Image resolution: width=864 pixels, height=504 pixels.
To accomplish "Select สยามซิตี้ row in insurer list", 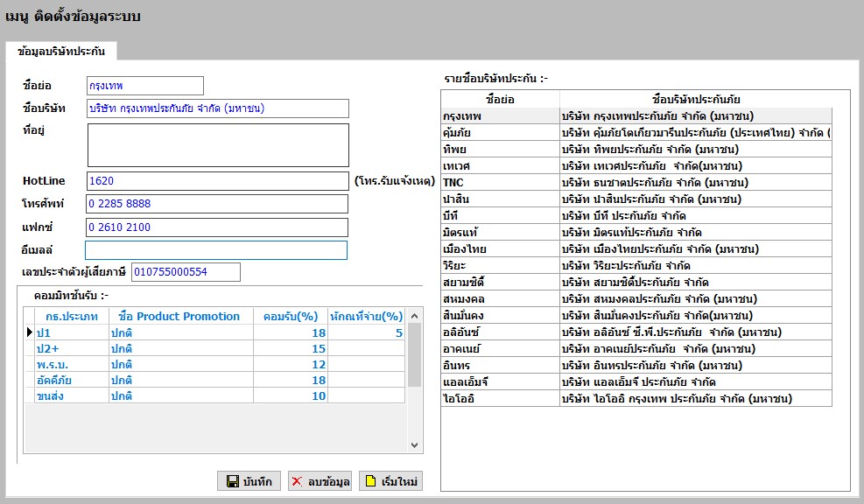I will click(x=636, y=282).
